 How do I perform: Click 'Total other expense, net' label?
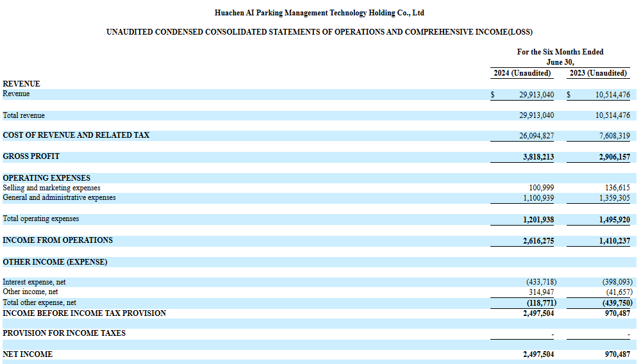(39, 302)
